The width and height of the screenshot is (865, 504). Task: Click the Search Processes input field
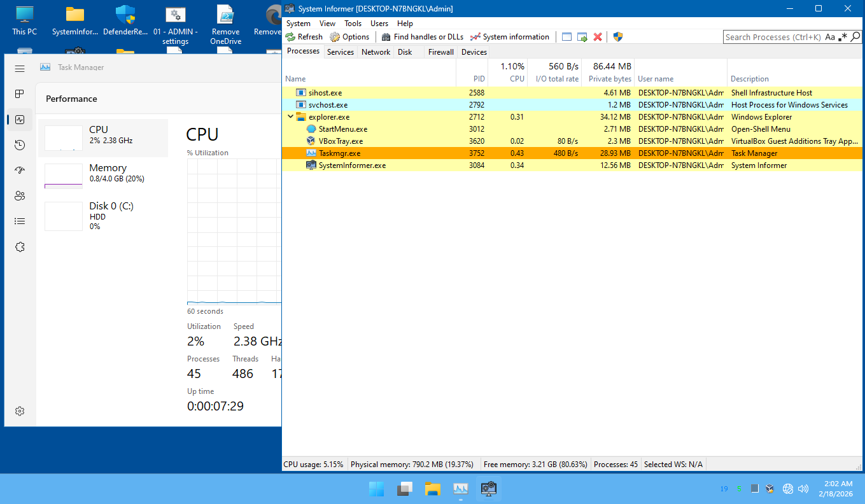pyautogui.click(x=773, y=37)
